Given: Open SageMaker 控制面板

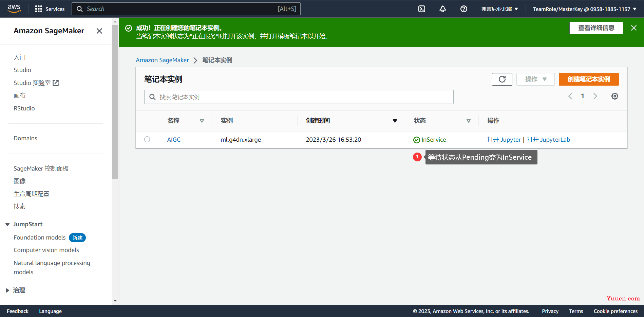Looking at the screenshot, I should coord(41,169).
